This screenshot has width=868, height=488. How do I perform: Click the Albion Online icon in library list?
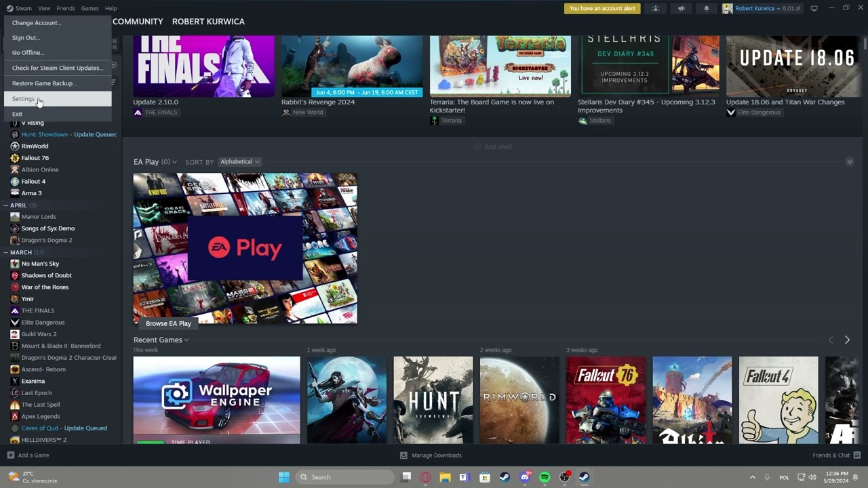point(15,169)
